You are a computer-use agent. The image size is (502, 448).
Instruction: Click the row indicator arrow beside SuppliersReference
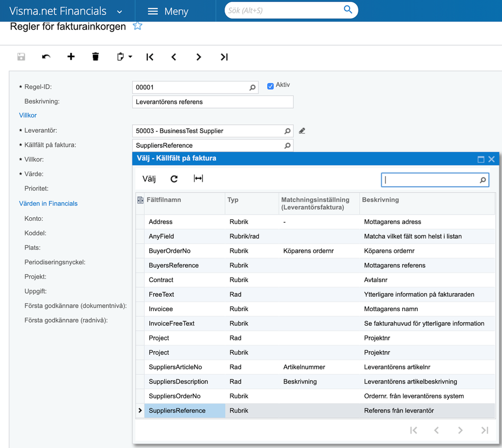140,410
